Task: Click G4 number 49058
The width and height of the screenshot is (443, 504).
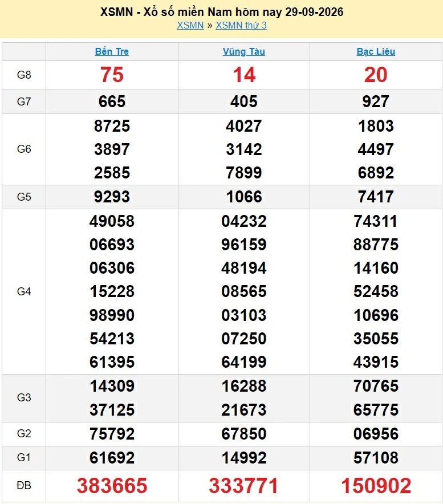Action: 112,221
